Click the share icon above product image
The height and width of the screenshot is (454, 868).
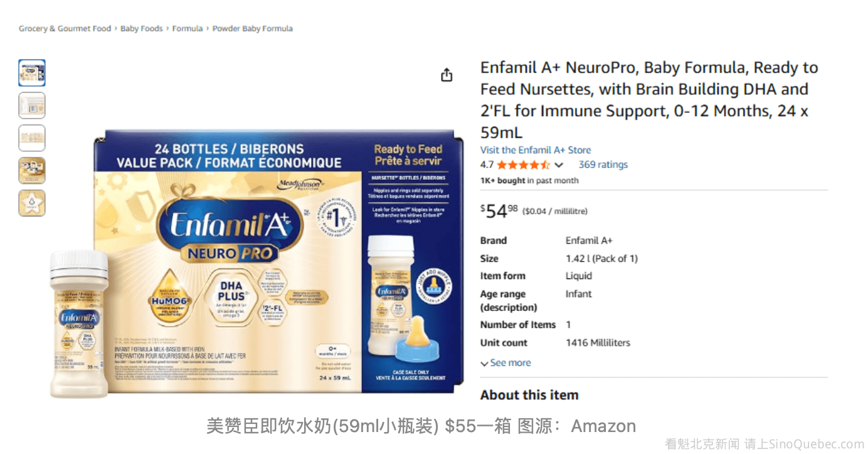pyautogui.click(x=447, y=75)
